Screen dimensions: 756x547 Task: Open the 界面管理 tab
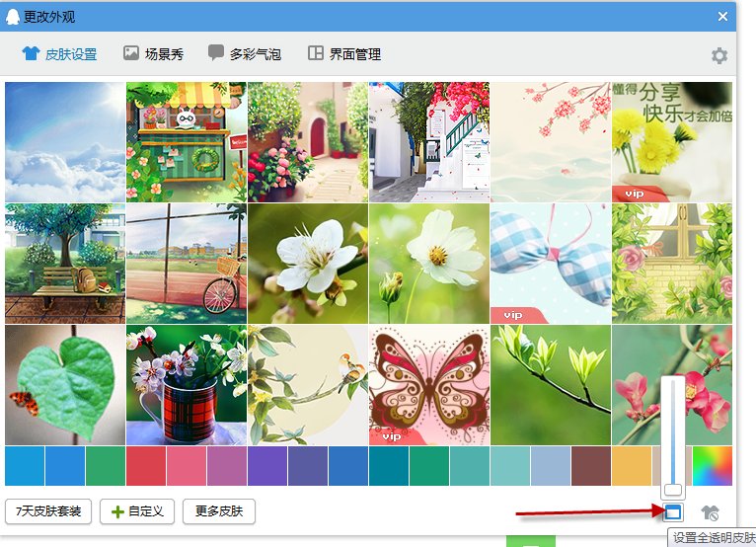344,53
